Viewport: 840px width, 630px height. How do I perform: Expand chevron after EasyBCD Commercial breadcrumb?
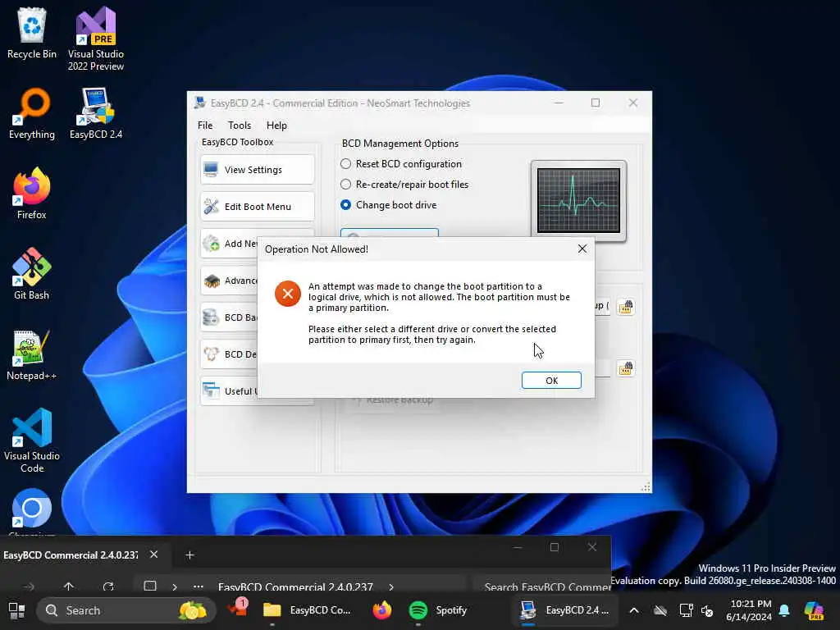tap(391, 587)
